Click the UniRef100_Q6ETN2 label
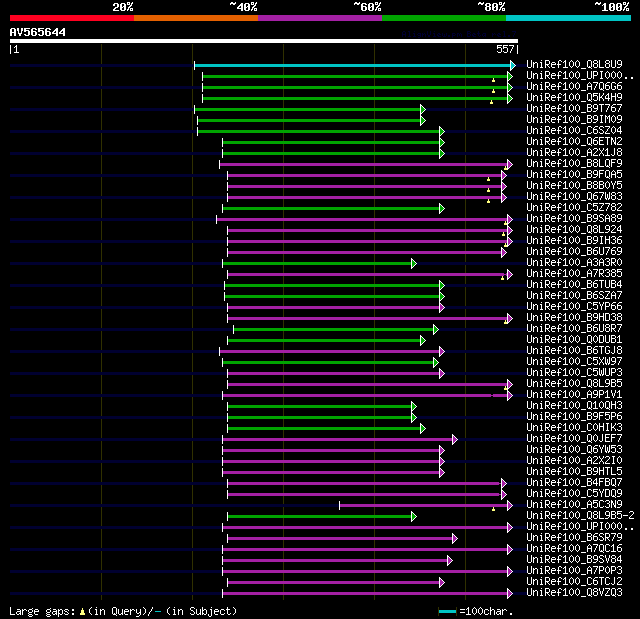The image size is (640, 619). [x=574, y=142]
